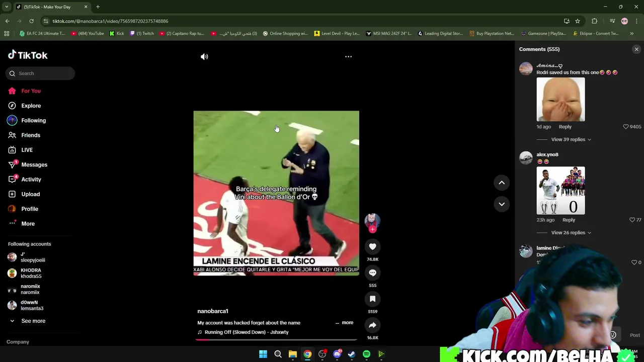
Task: Open the nanobarca1 username link
Action: (213, 311)
